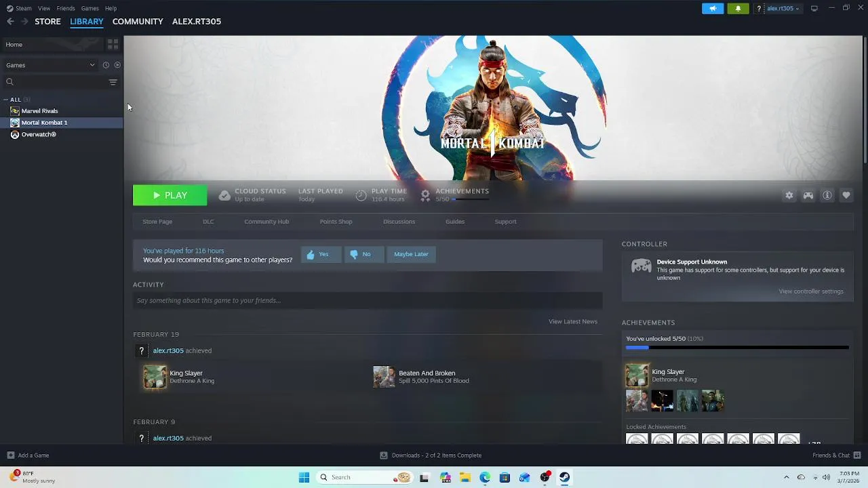
Task: Open the announcements megaphone button
Action: click(x=713, y=8)
